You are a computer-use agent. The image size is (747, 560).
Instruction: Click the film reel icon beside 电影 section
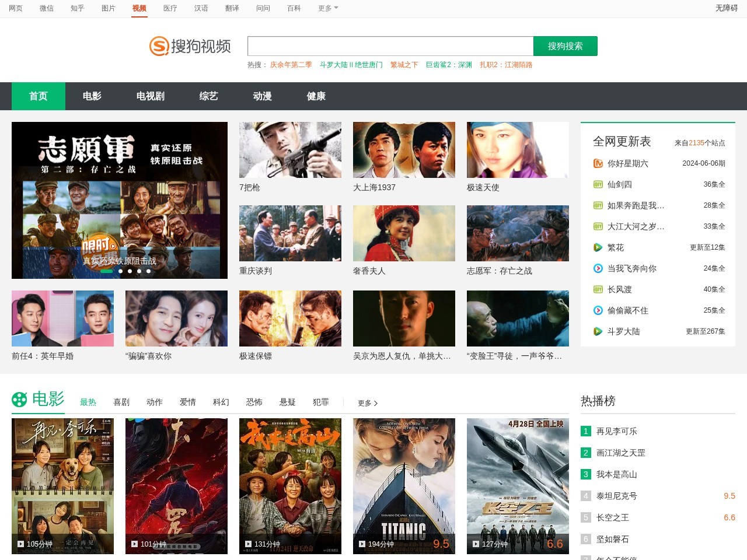[x=20, y=401]
